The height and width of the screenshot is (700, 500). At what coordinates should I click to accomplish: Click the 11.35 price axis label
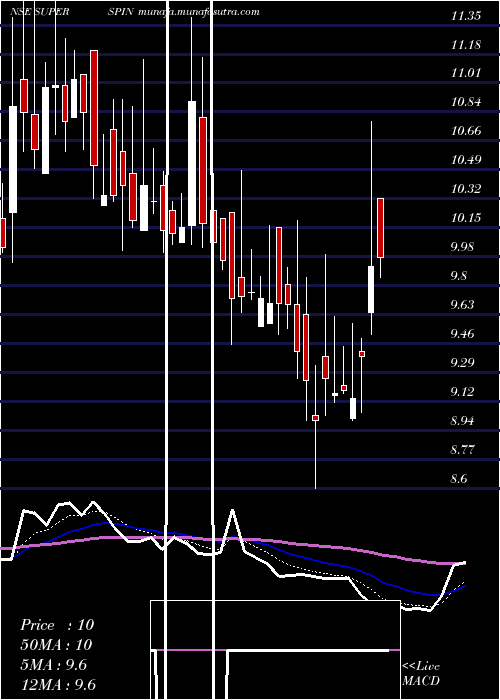pyautogui.click(x=467, y=17)
